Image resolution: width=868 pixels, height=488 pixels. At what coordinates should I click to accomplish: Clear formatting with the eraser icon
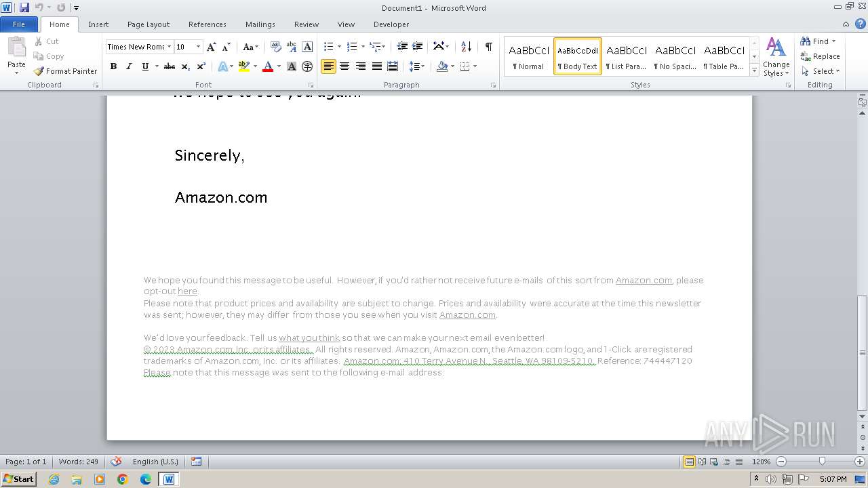275,47
